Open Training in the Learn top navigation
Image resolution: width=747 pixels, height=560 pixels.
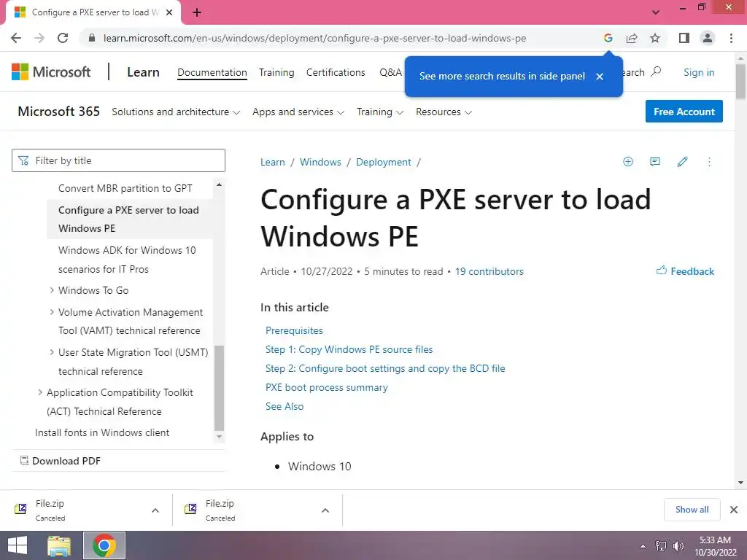coord(276,72)
